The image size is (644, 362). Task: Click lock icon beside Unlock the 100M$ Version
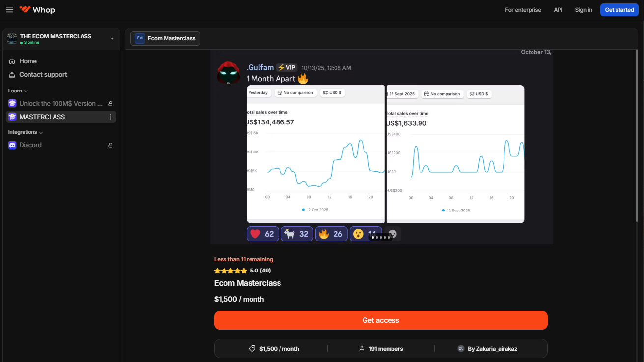click(x=110, y=104)
